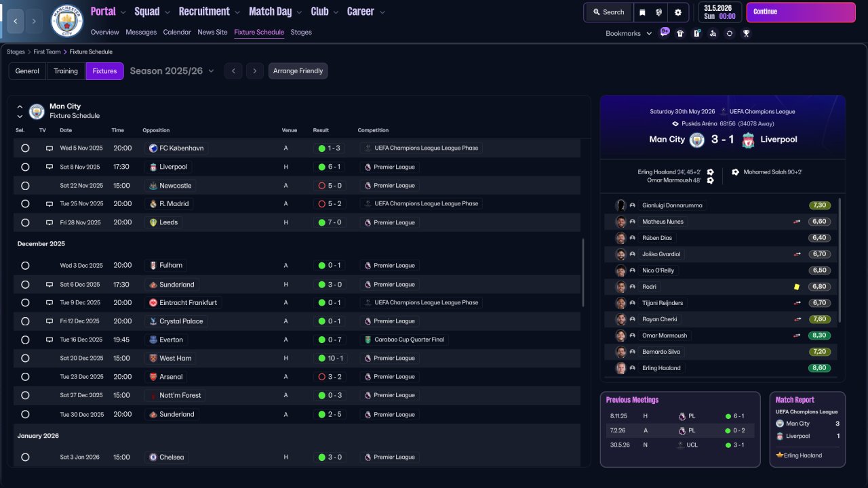Go to the next season with right arrow
Viewport: 868px width, 488px height.
(255, 71)
